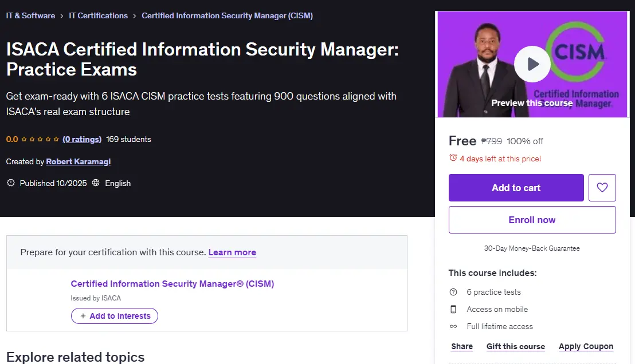Viewport: 635px width, 364px height.
Task: Click the practice tests question mark icon
Action: [453, 292]
